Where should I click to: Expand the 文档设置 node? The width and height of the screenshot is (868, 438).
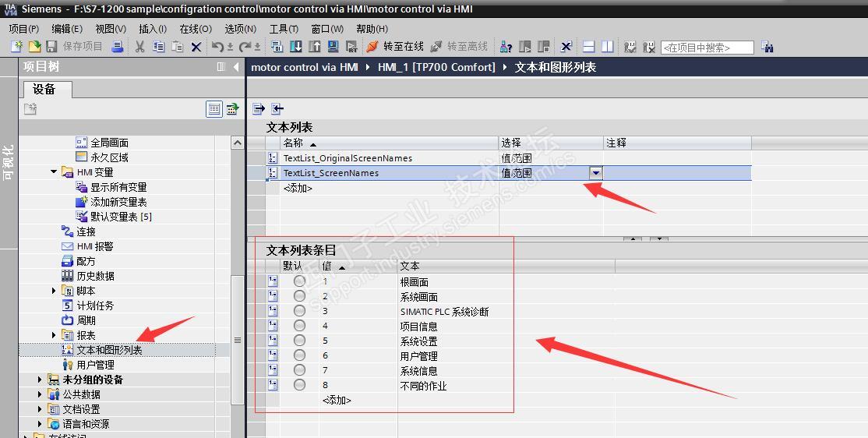point(40,409)
